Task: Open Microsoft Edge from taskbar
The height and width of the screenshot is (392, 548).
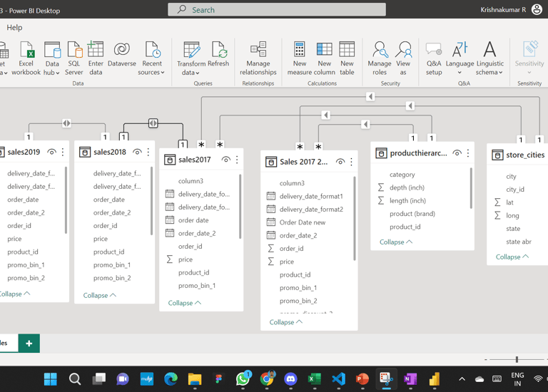Action: point(171,378)
